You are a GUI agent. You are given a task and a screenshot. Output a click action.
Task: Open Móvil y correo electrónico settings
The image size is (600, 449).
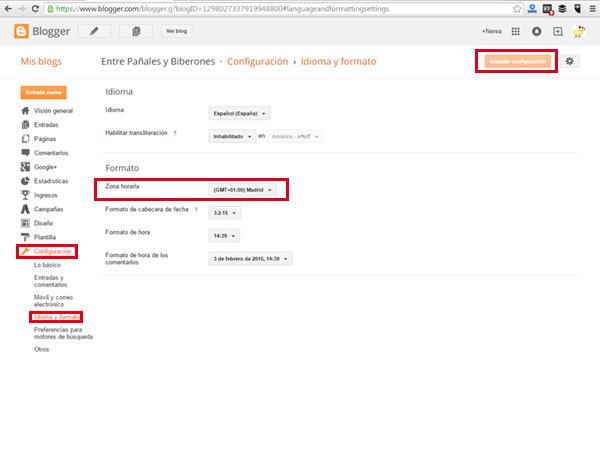[53, 301]
